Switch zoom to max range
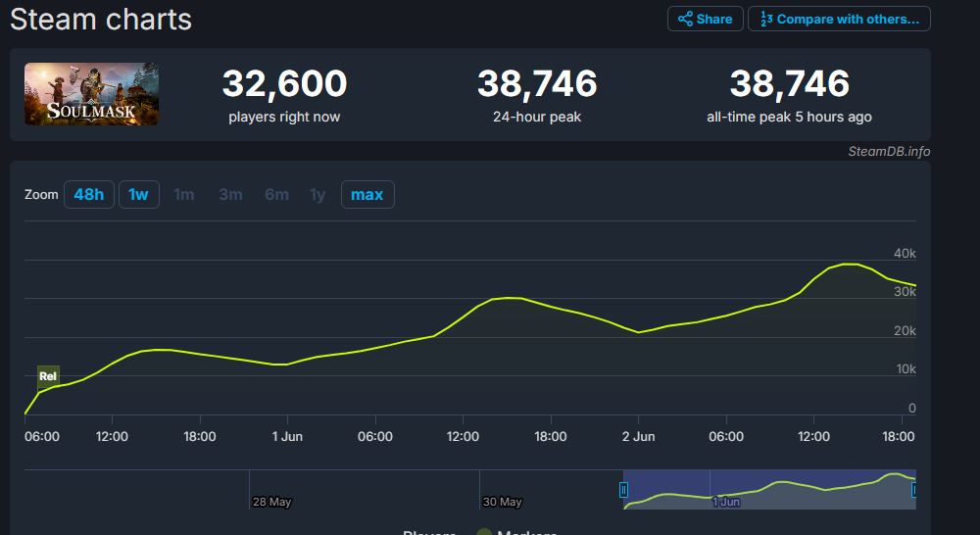 click(367, 194)
